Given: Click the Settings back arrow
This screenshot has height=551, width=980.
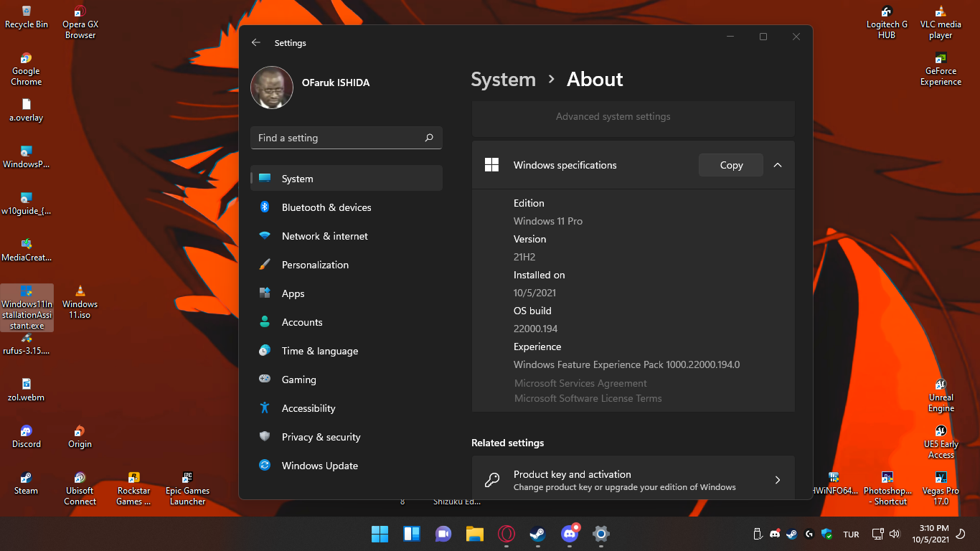Looking at the screenshot, I should click(x=256, y=43).
